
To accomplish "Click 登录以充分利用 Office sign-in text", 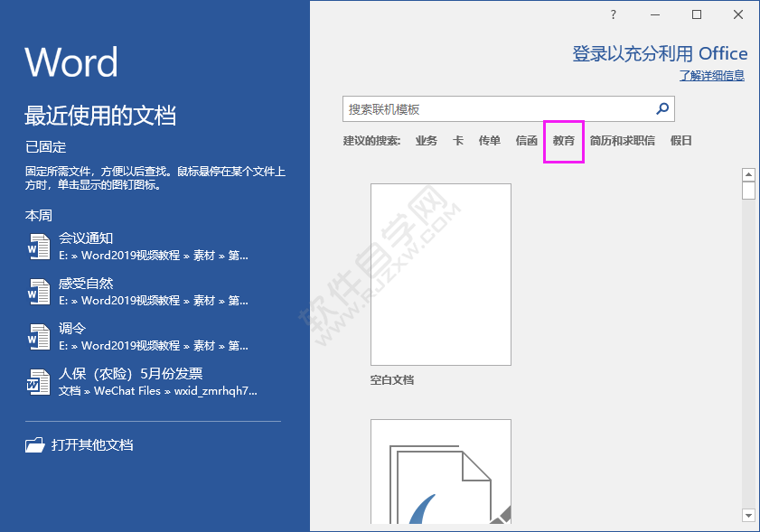I will (660, 53).
